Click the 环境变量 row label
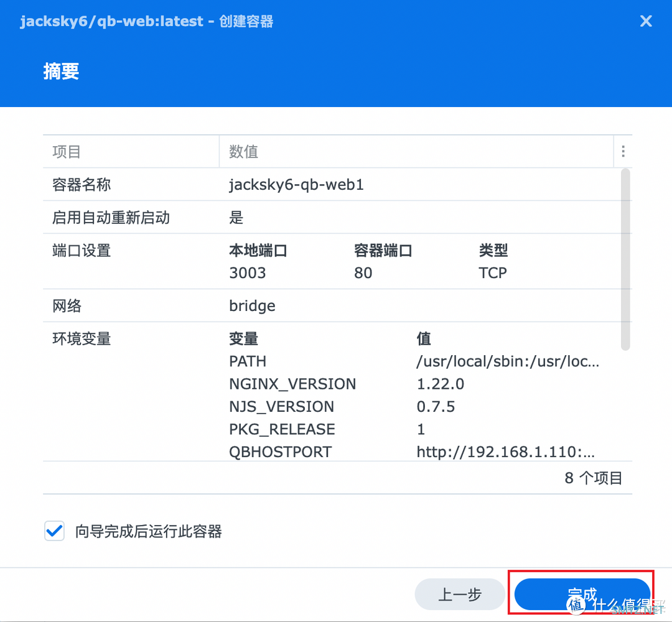The image size is (672, 622). [82, 339]
